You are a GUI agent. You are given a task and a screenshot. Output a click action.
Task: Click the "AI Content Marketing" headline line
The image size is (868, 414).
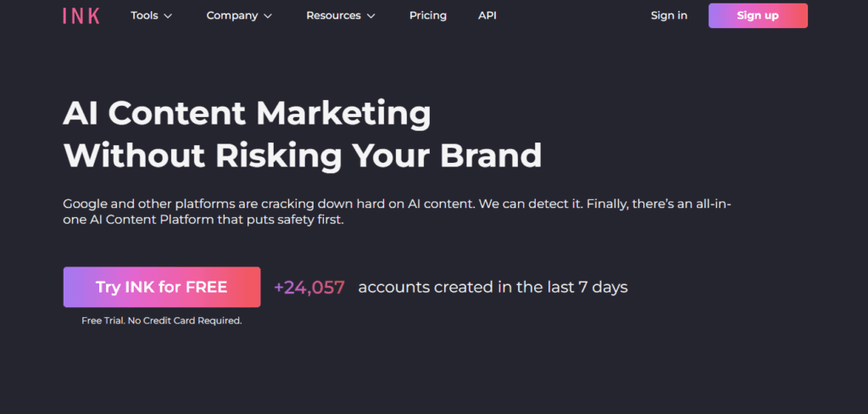coord(247,114)
